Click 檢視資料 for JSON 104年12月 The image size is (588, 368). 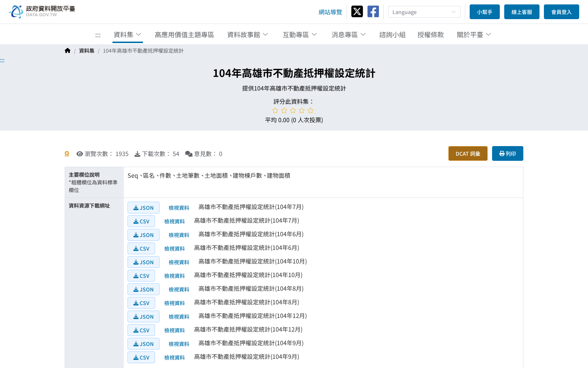pos(179,317)
